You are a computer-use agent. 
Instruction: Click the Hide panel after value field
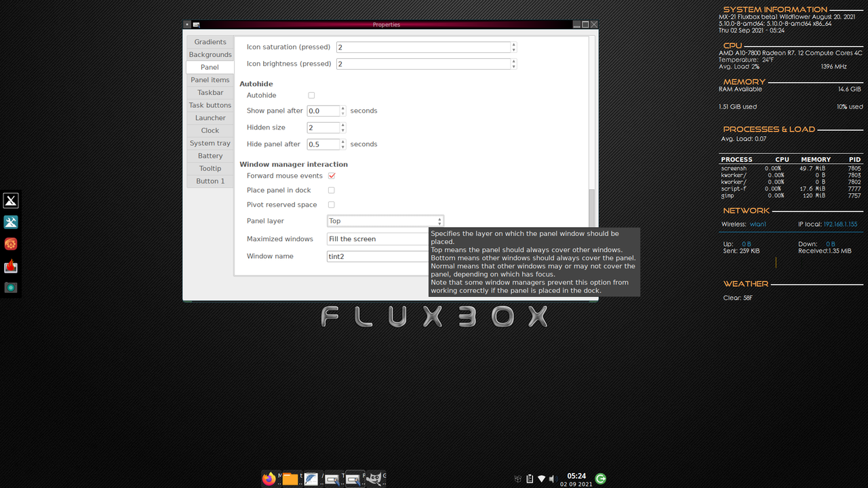(x=323, y=144)
